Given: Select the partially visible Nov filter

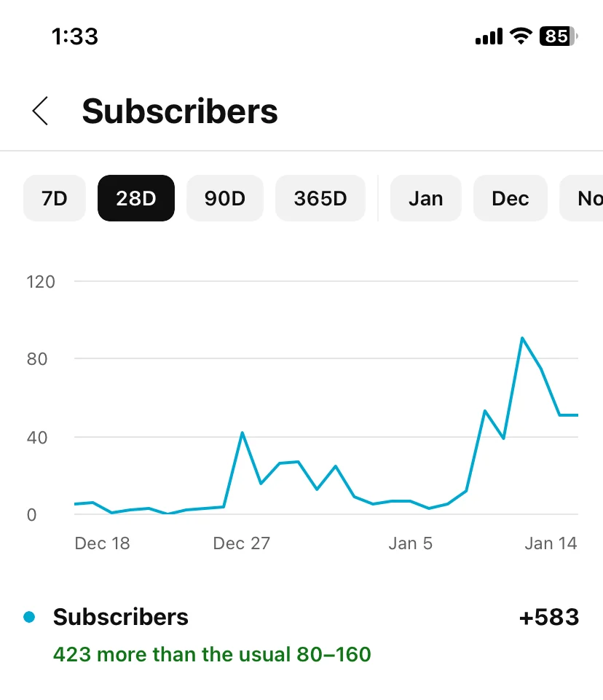Looking at the screenshot, I should click(x=583, y=198).
